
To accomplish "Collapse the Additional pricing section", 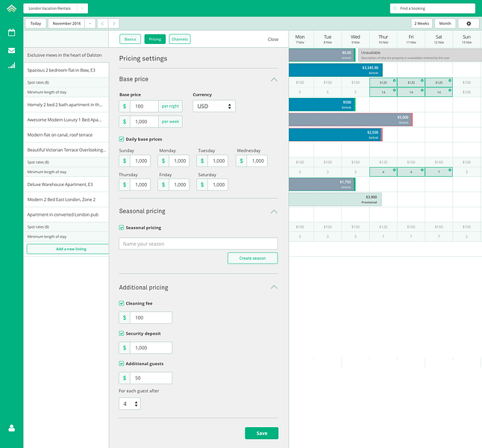I will tap(274, 287).
